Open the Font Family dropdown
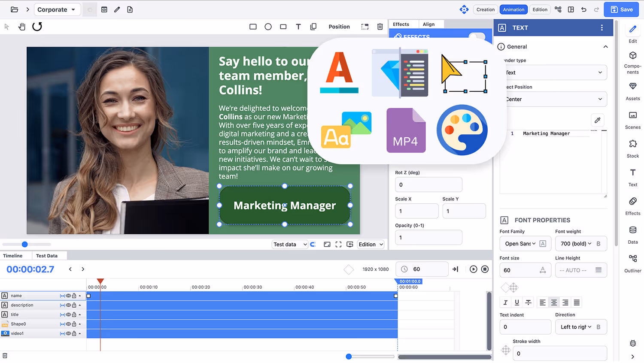This screenshot has height=363, width=644. pyautogui.click(x=520, y=244)
